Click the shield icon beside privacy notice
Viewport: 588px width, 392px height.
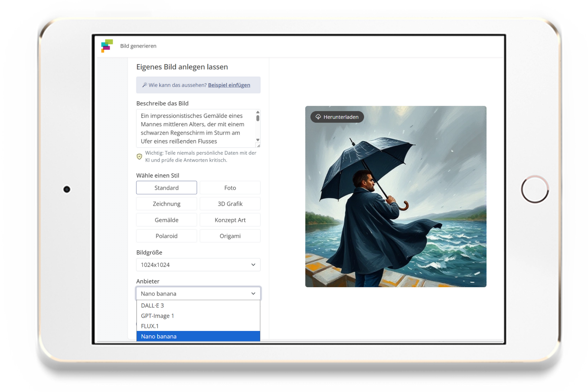(139, 156)
